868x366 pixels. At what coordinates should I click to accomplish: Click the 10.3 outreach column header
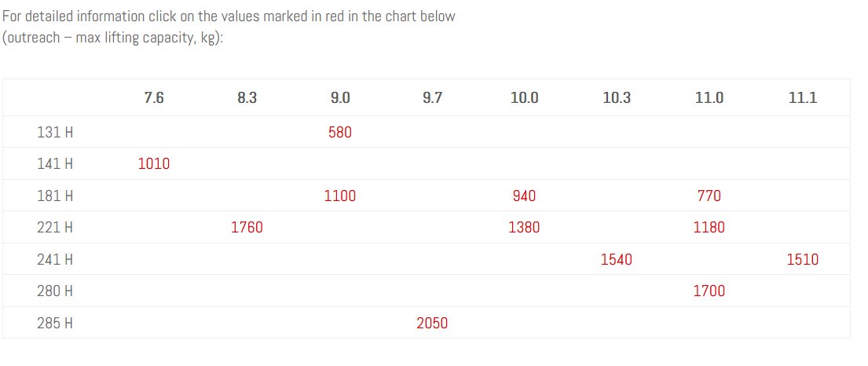pos(617,98)
